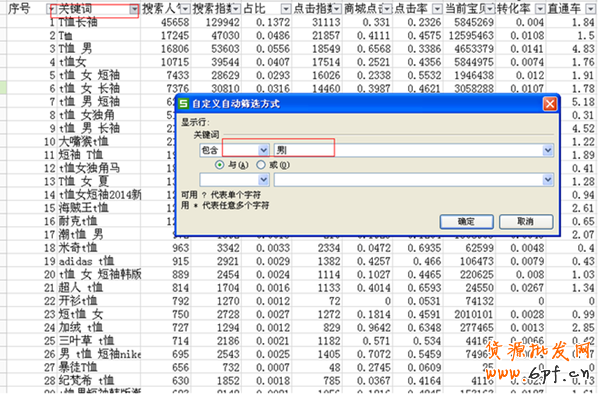Screen dimensions: 600x395
Task: Close the custom autofilter dialog
Action: pos(550,104)
